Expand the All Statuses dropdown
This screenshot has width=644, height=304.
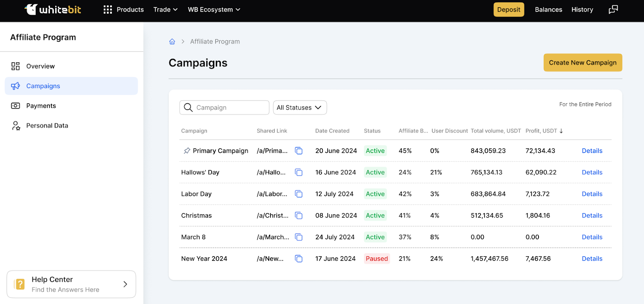(x=299, y=108)
